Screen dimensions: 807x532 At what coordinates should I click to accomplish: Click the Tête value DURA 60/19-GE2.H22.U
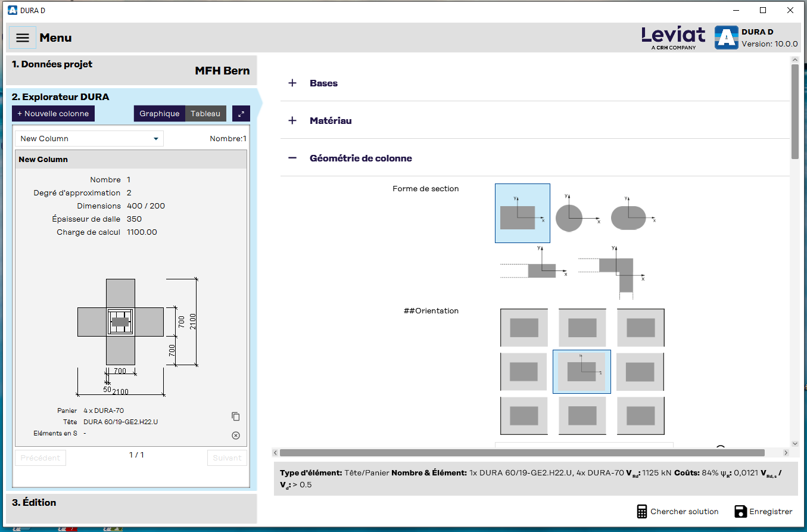point(120,422)
